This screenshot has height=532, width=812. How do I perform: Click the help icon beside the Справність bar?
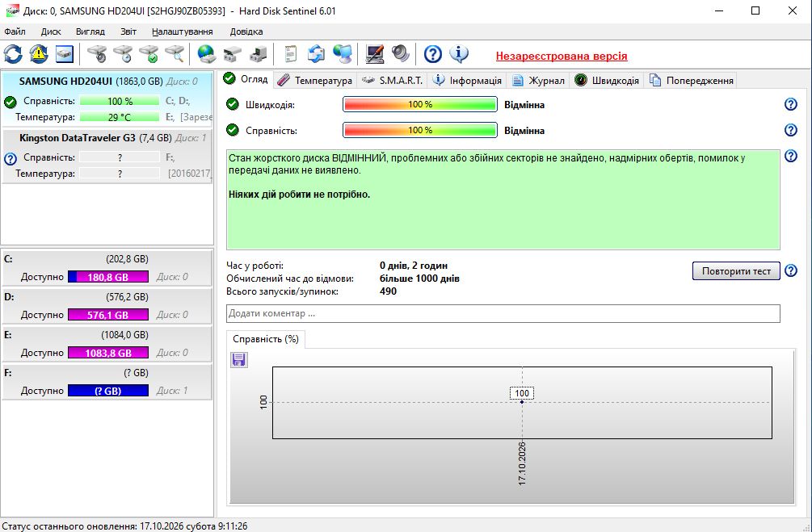coord(791,130)
